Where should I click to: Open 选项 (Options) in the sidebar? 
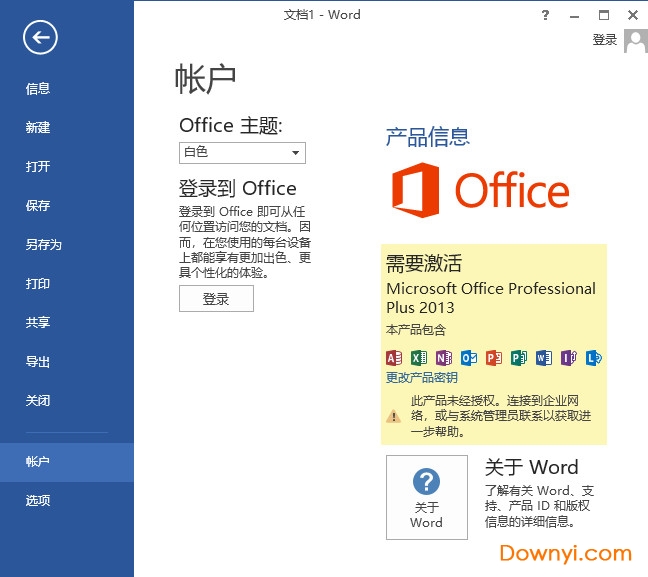click(x=38, y=501)
